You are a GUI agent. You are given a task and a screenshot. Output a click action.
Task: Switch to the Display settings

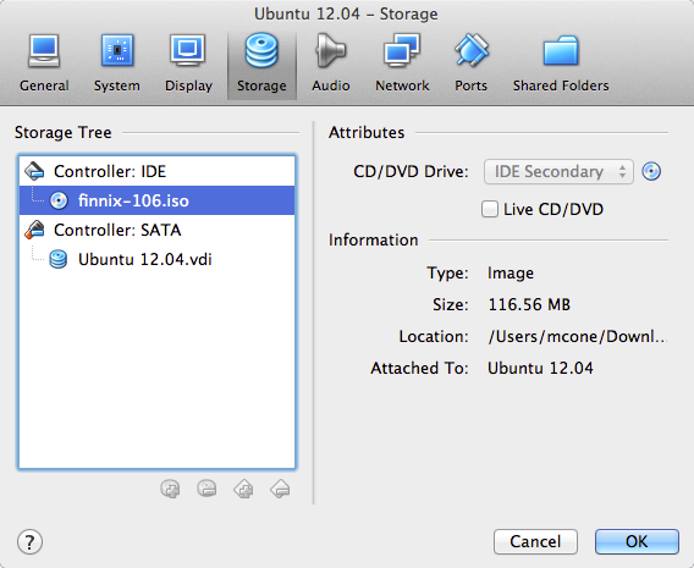click(188, 62)
